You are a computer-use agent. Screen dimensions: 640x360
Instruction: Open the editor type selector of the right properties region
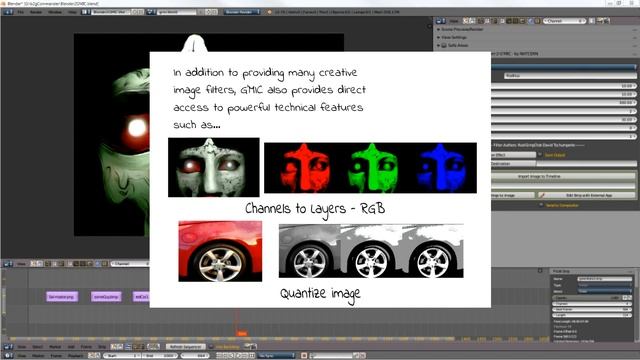click(441, 21)
